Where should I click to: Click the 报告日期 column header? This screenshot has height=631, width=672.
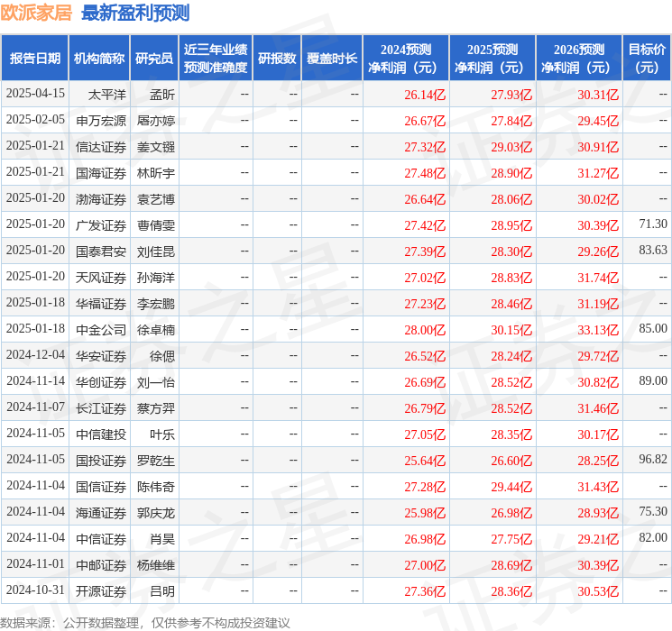[x=34, y=59]
